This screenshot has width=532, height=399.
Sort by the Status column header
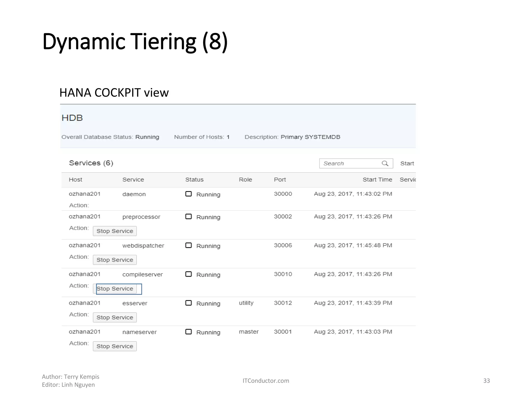(194, 179)
